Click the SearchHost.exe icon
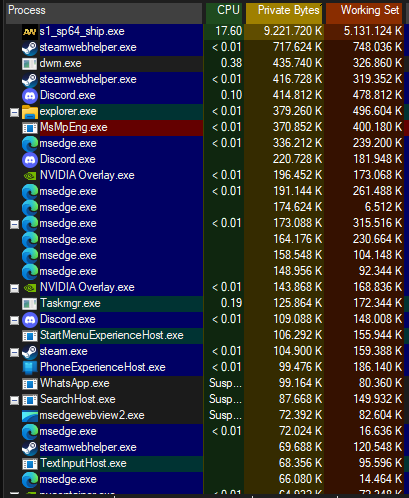Image resolution: width=409 pixels, height=498 pixels. pyautogui.click(x=30, y=399)
